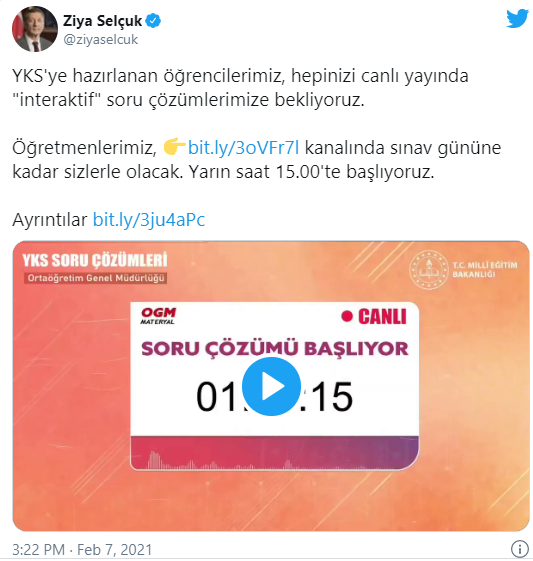The width and height of the screenshot is (533, 561).
Task: Follow the Ayrıntılar bit.ly/3ju4aPc link
Action: (149, 219)
